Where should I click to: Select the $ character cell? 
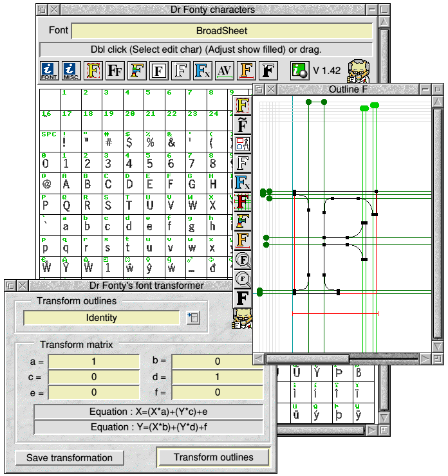tap(134, 142)
